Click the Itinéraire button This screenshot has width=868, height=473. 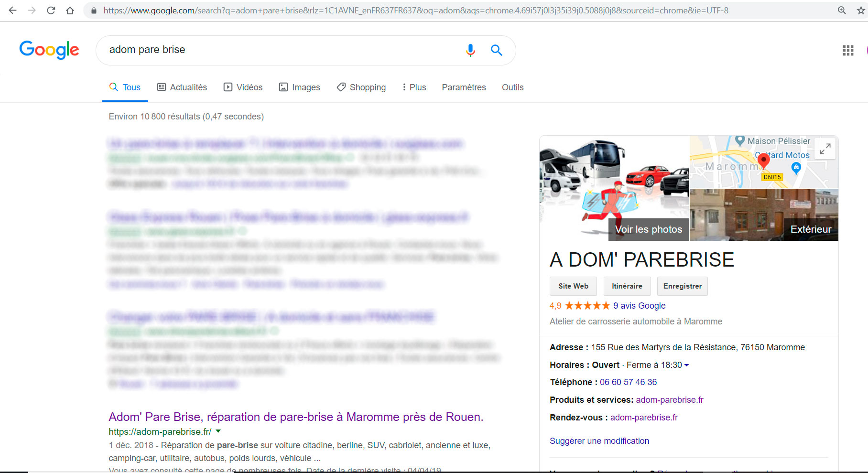point(627,286)
